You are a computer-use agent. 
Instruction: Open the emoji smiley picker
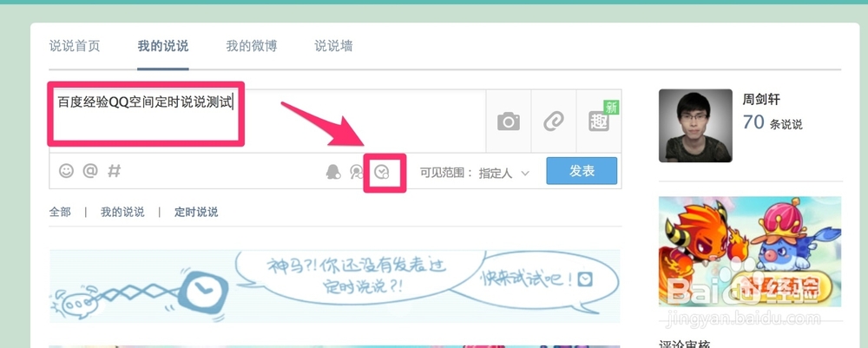point(67,171)
